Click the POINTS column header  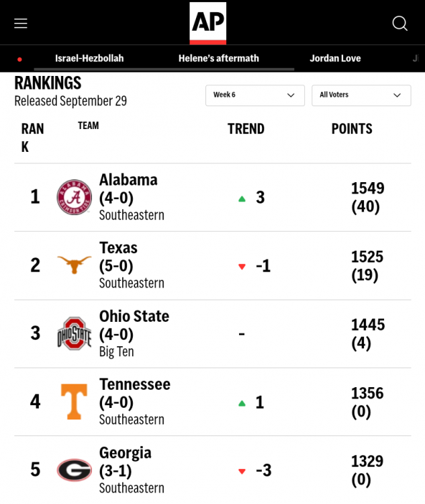coord(352,129)
